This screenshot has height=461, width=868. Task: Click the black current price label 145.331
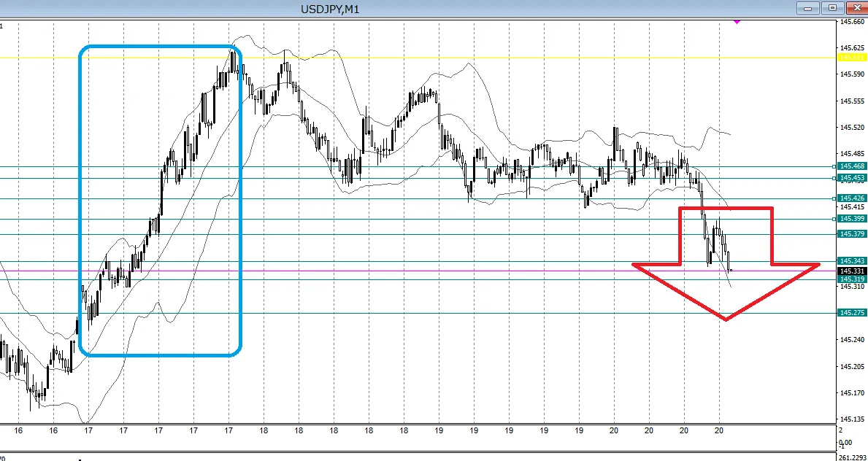(x=852, y=271)
